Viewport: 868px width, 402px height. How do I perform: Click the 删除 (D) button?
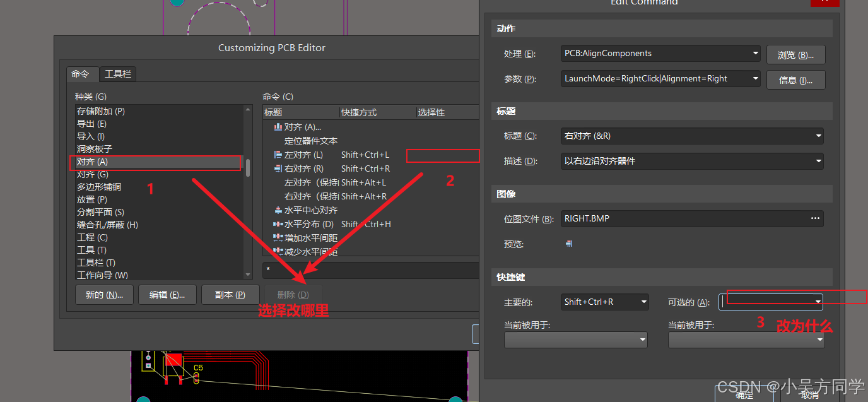click(293, 295)
